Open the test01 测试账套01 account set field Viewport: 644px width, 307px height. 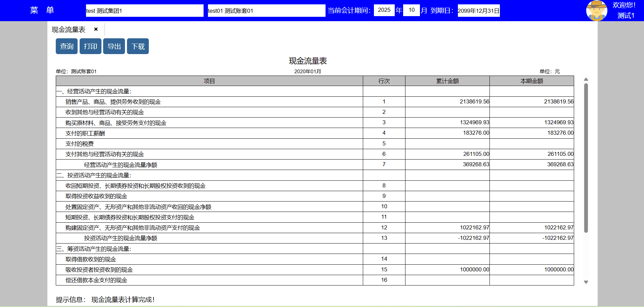pyautogui.click(x=266, y=11)
